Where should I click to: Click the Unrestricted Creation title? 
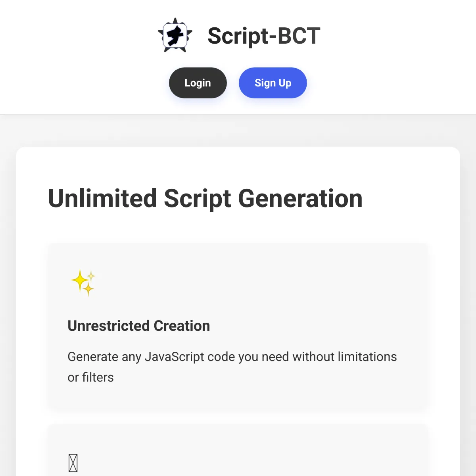pyautogui.click(x=139, y=326)
